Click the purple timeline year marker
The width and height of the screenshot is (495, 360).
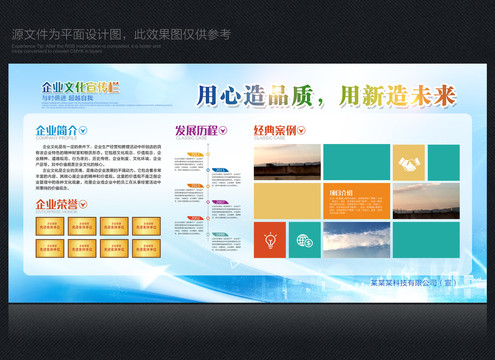pos(220,202)
